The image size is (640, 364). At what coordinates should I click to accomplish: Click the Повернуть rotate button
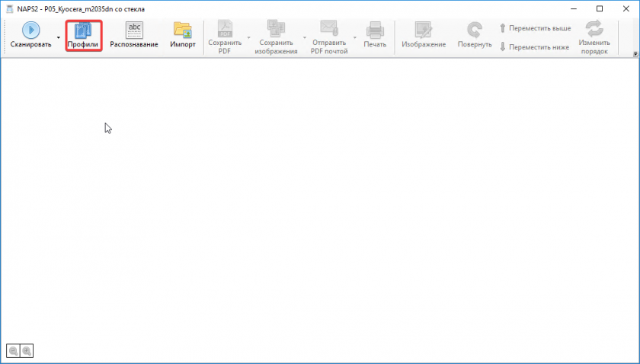(x=475, y=35)
